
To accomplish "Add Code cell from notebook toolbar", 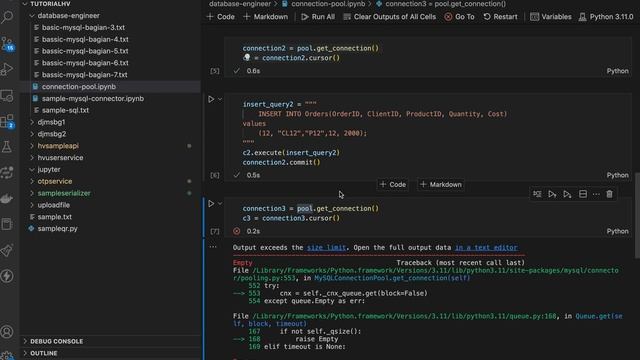I will pos(220,17).
